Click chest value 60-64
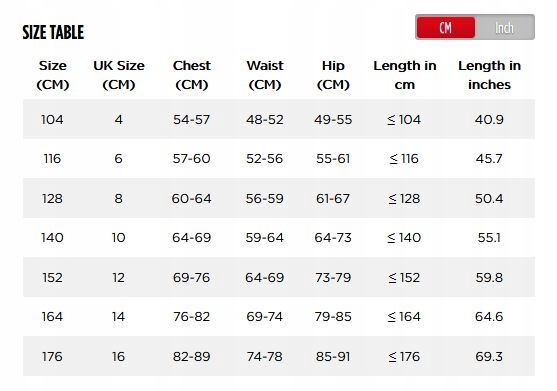 point(191,198)
